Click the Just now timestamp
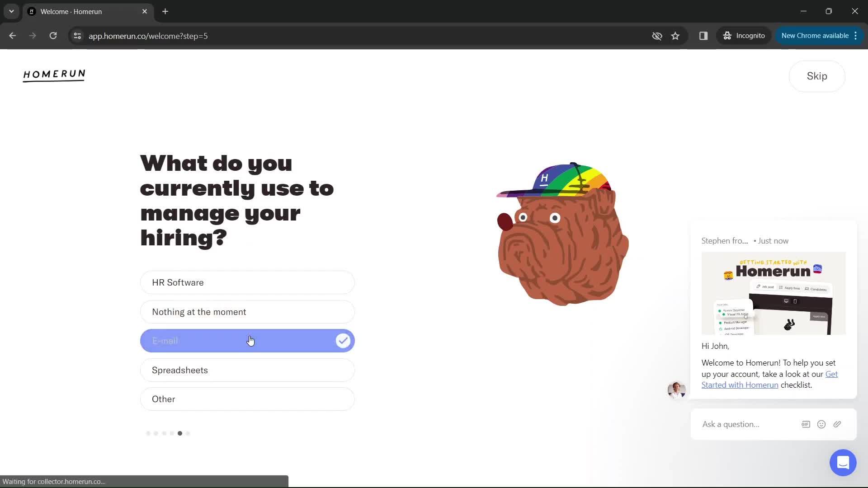 [773, 241]
